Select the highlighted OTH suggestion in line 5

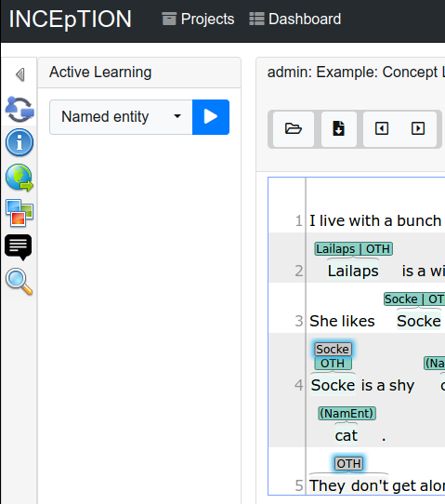point(348,464)
